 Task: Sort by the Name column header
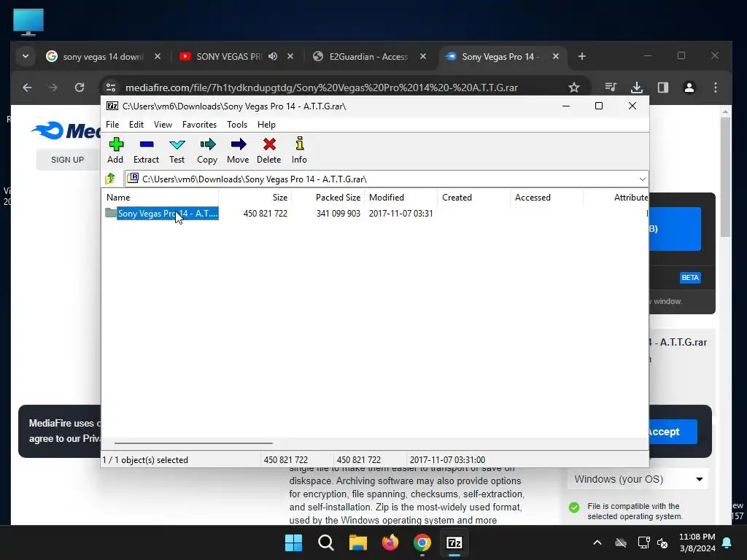pyautogui.click(x=161, y=197)
